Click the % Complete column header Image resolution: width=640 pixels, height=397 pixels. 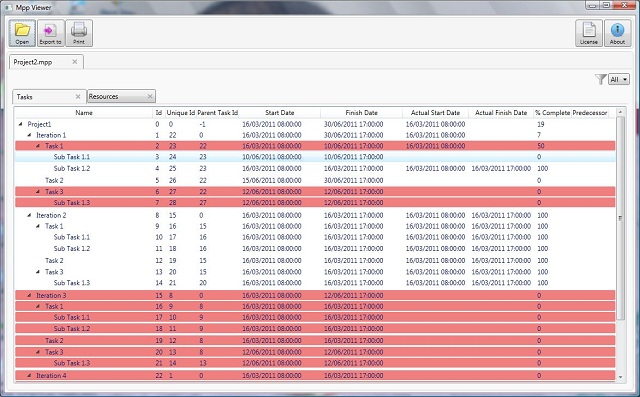(552, 113)
